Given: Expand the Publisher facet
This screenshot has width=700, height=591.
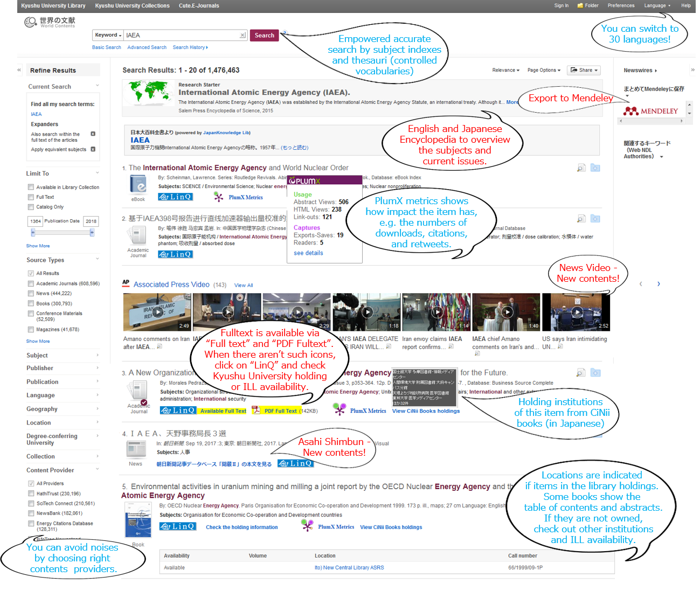Looking at the screenshot, I should point(63,368).
